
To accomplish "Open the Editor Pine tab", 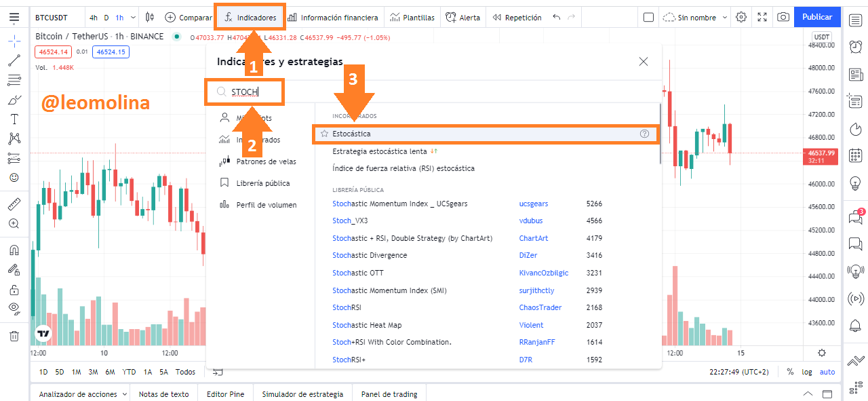I will [x=225, y=394].
